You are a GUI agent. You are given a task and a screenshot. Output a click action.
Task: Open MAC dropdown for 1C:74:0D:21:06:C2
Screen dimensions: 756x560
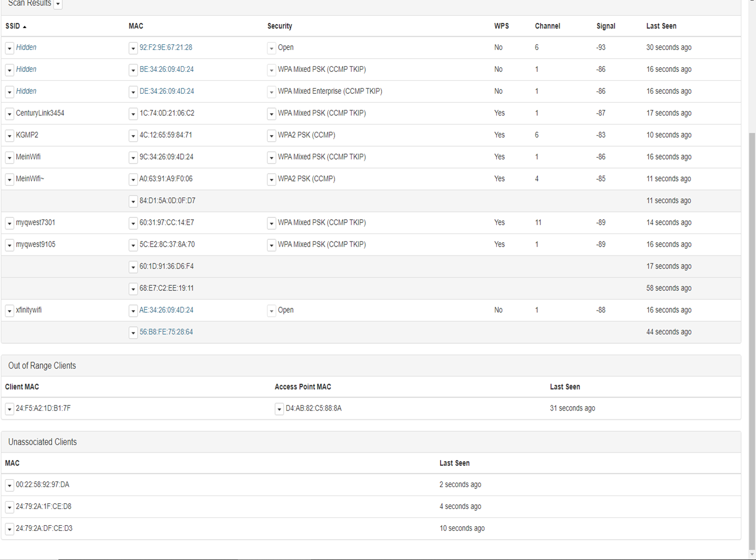(133, 114)
